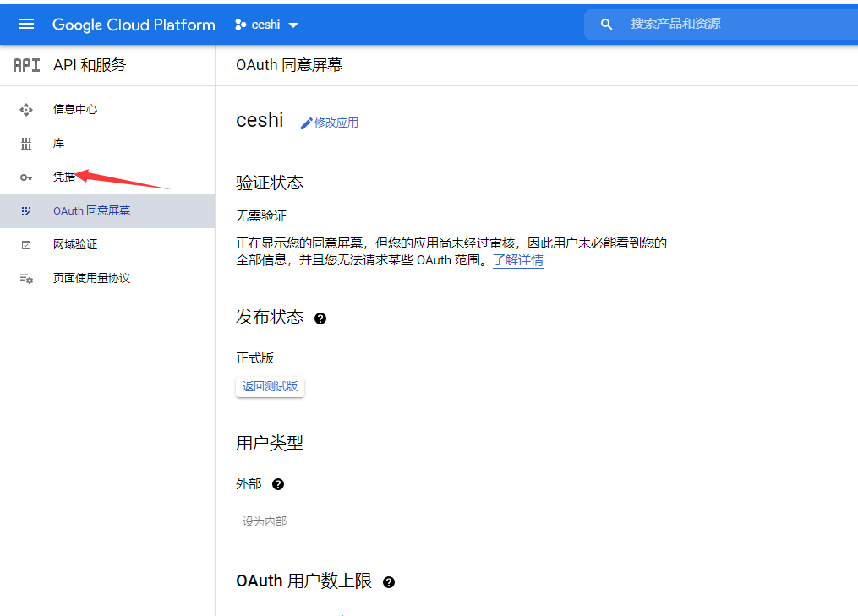Click the OAuth 同意屏幕 sidebar icon
This screenshot has width=858, height=616.
pyautogui.click(x=26, y=210)
